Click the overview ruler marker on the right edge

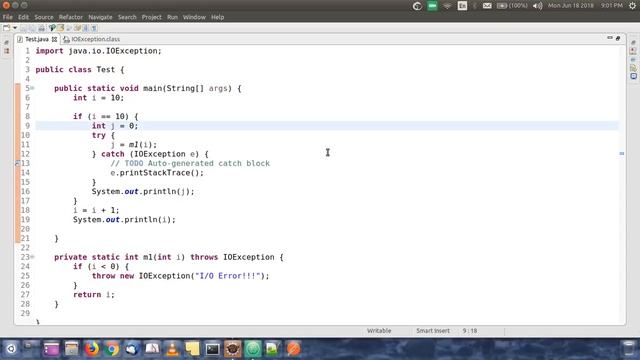[622, 153]
